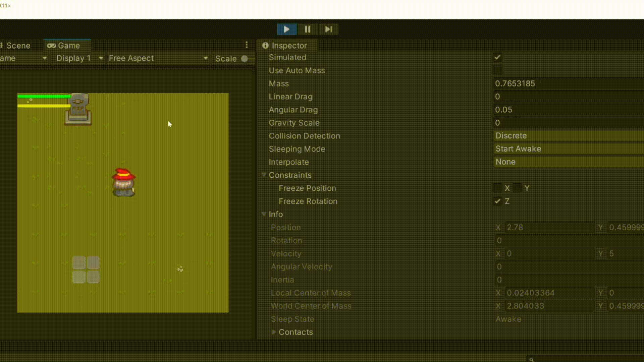The height and width of the screenshot is (362, 644).
Task: Toggle the Simulated checkbox
Action: coord(497,57)
